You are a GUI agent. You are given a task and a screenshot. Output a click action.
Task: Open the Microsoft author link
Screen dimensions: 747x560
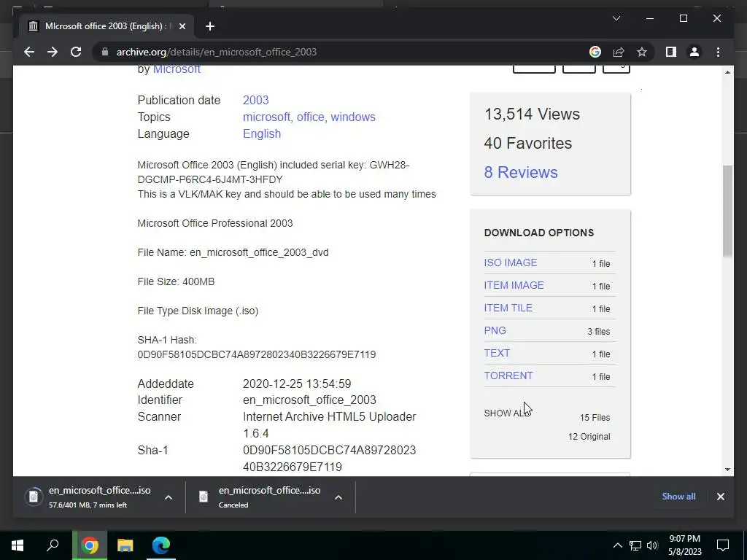pos(177,69)
